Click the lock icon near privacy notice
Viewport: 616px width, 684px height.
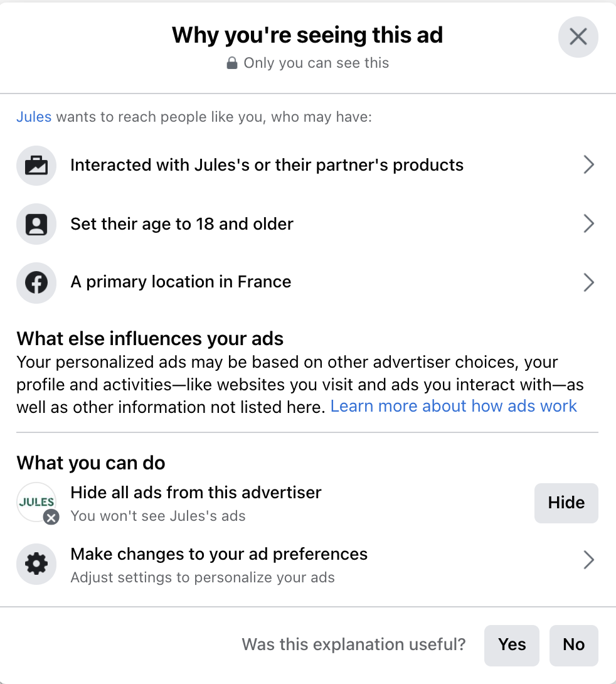pos(232,63)
